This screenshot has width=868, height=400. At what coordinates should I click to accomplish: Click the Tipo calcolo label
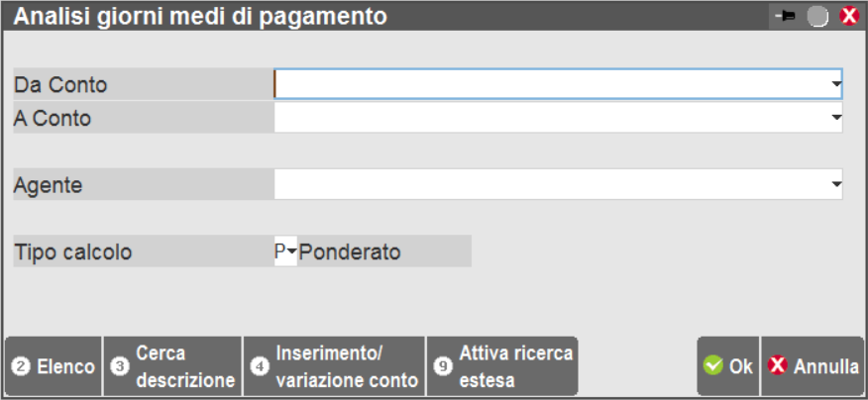73,251
